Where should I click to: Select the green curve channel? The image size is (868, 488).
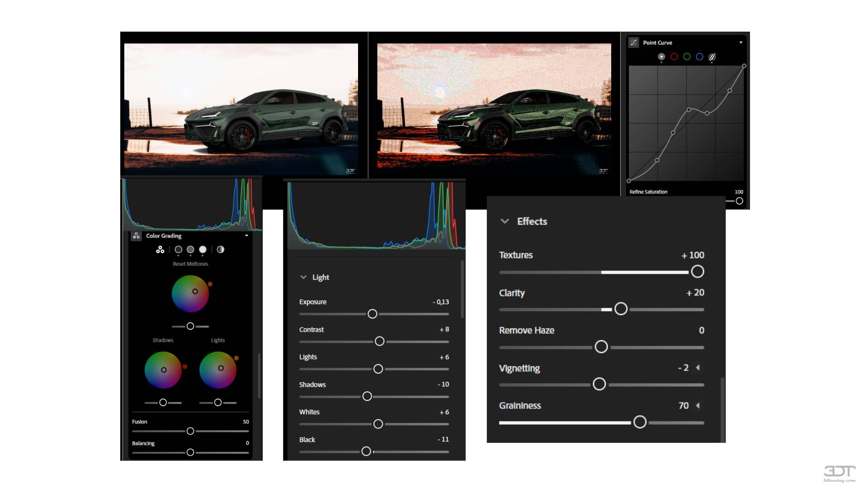pyautogui.click(x=687, y=56)
